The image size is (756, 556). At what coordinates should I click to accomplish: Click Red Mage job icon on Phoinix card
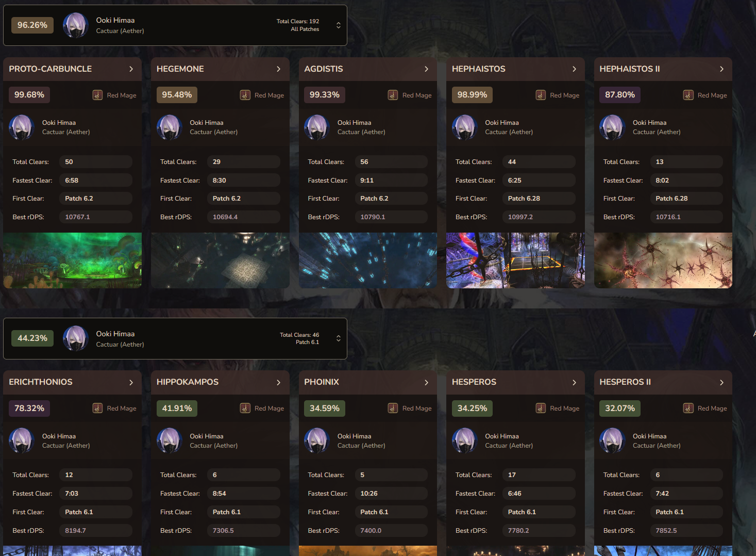pos(393,408)
